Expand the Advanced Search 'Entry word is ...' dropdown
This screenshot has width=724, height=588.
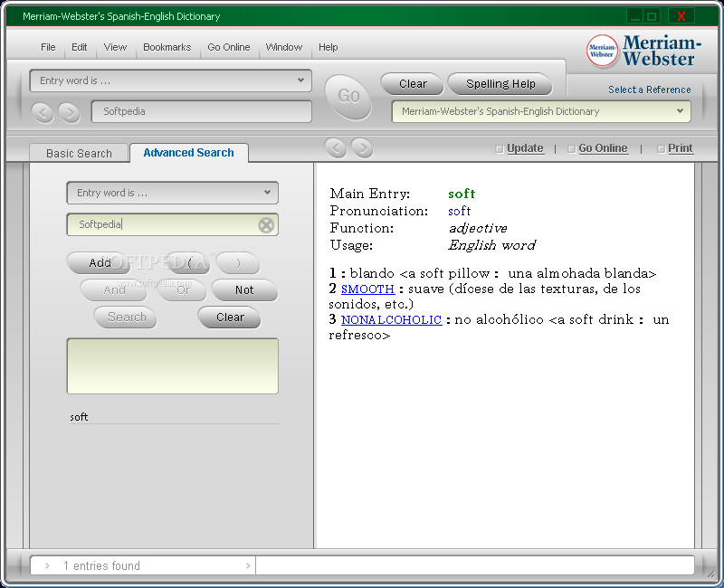[x=267, y=193]
